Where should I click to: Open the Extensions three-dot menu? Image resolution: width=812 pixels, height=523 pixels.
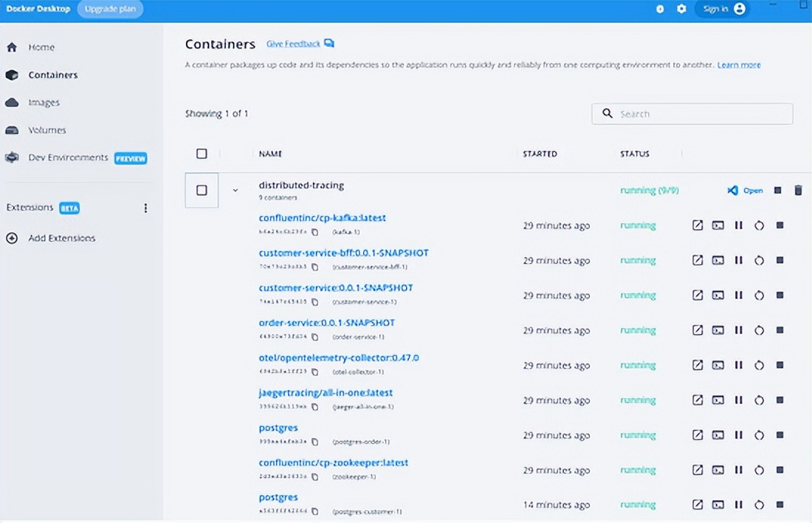click(145, 208)
